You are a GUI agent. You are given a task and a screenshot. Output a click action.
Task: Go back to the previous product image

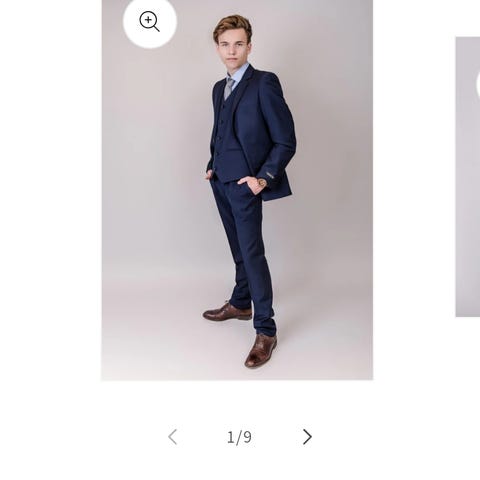tap(172, 437)
